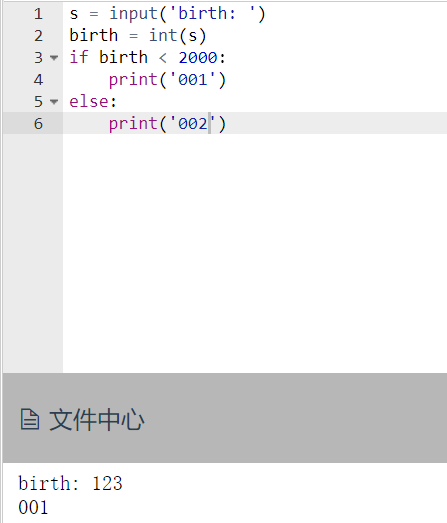Click line number 3 in the gutter
Screen dimensions: 447x523
click(x=38, y=58)
